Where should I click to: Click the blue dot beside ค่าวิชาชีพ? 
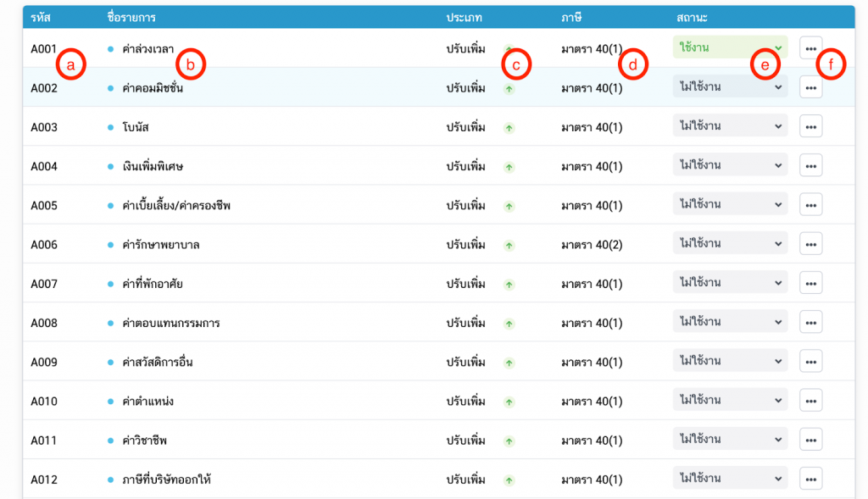(x=111, y=441)
